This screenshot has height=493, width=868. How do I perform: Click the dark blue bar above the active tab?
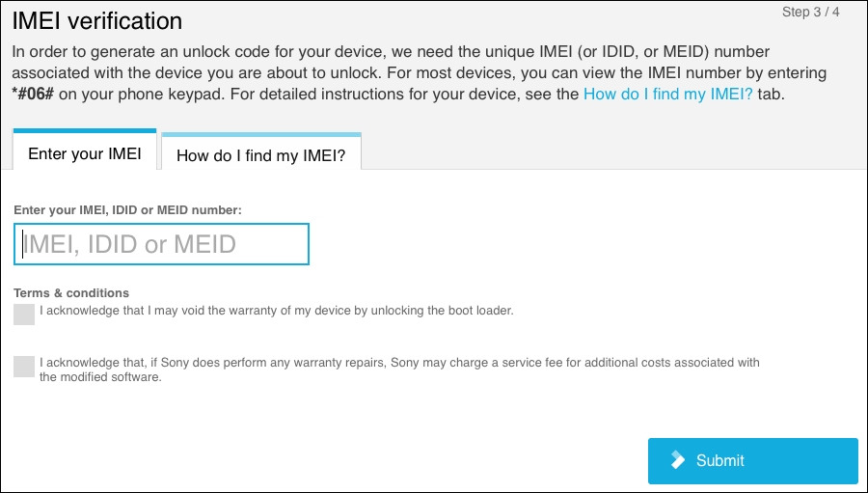[x=85, y=131]
